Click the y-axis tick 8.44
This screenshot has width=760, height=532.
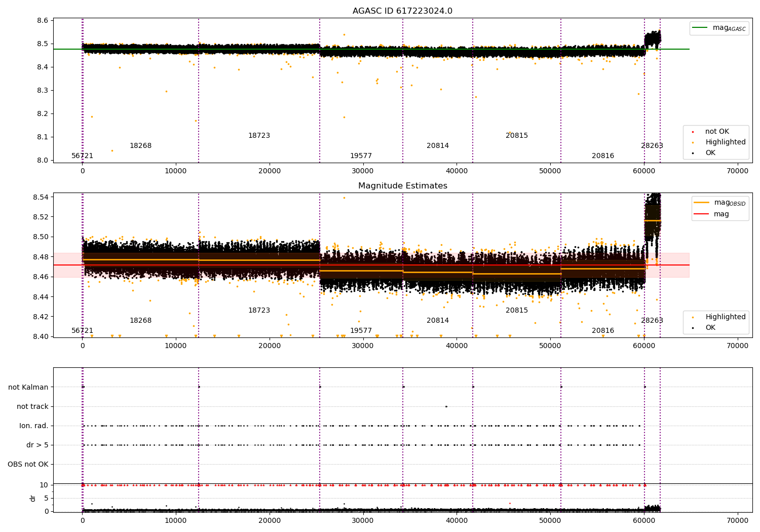(x=41, y=297)
